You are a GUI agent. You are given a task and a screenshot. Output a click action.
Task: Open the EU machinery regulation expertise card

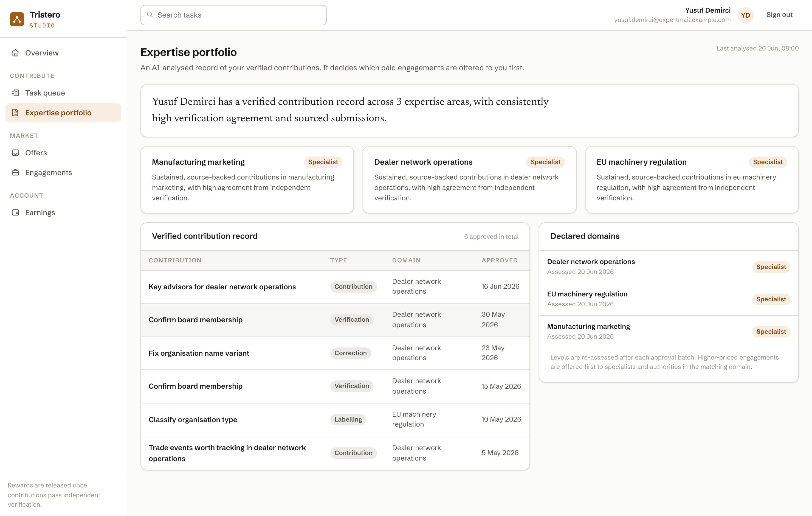[692, 180]
